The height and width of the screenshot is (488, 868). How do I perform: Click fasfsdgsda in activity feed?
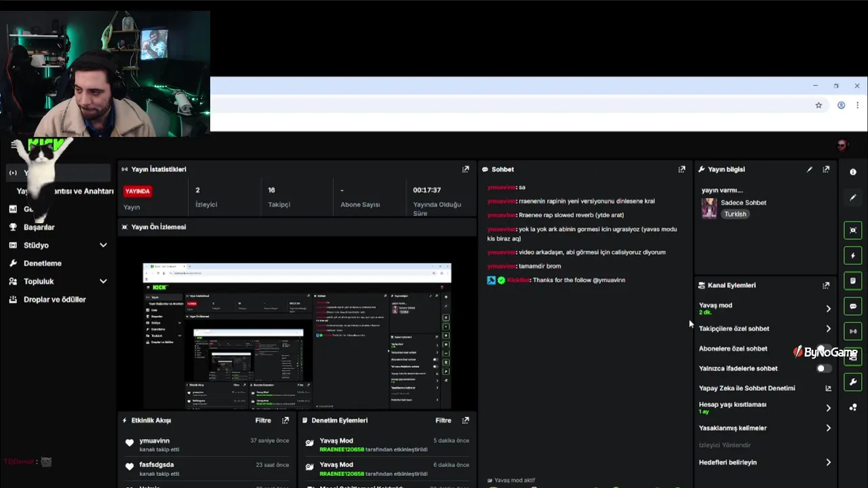click(x=157, y=465)
